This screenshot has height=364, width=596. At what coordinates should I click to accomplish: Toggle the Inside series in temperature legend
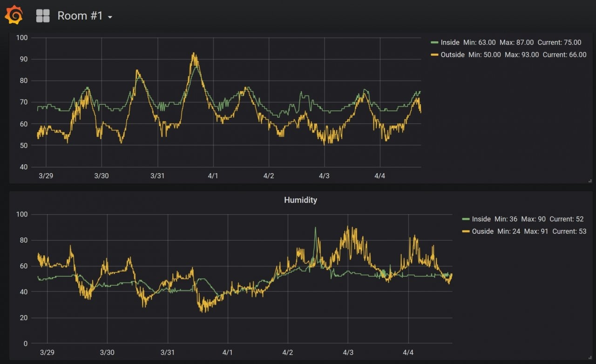450,42
